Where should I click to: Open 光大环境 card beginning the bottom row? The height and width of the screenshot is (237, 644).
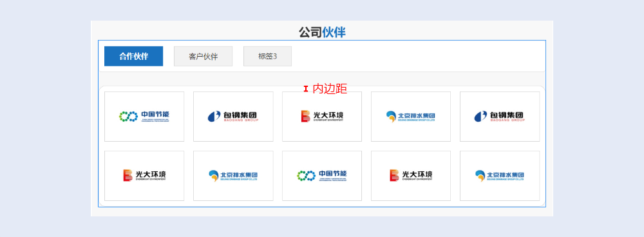click(144, 176)
